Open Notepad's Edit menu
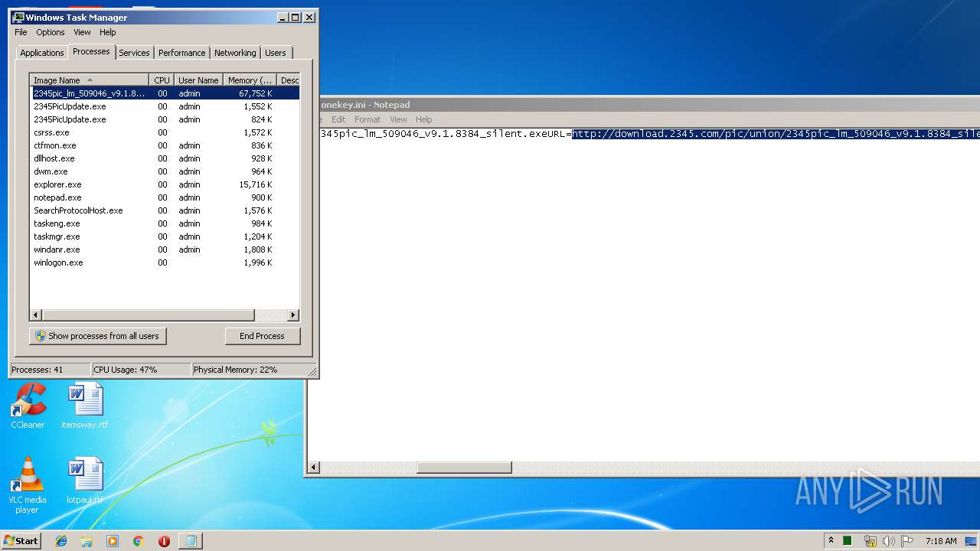Viewport: 980px width, 551px height. [x=338, y=119]
